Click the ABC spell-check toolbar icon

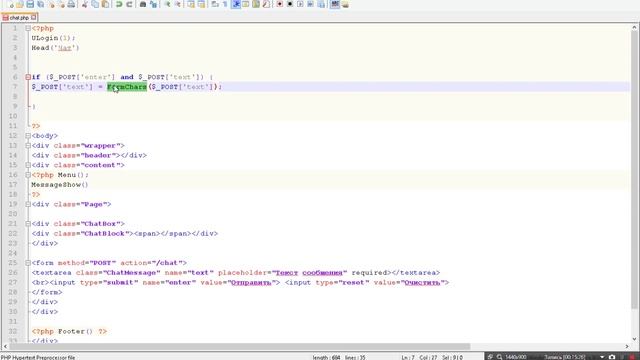pyautogui.click(x=335, y=4)
